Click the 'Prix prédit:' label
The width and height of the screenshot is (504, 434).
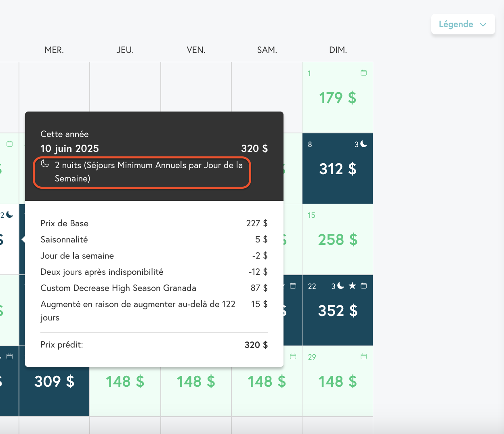point(62,345)
